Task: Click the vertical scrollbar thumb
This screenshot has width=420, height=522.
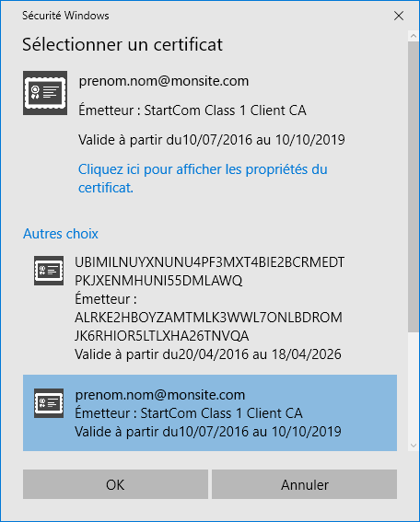Action: click(414, 186)
